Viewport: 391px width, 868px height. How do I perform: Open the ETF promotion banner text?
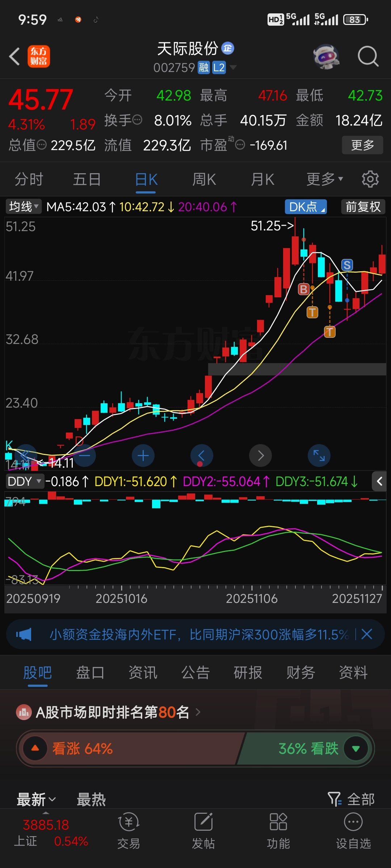click(x=199, y=634)
